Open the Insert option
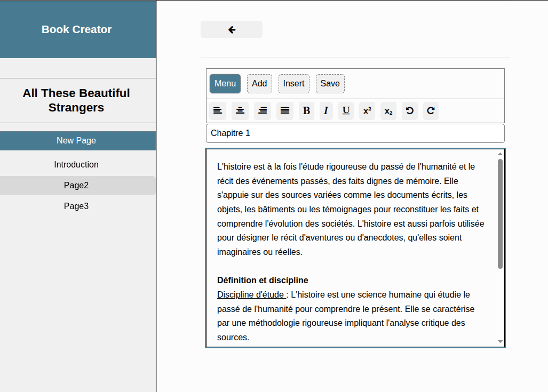Viewport: 548px width, 392px height. click(x=293, y=84)
